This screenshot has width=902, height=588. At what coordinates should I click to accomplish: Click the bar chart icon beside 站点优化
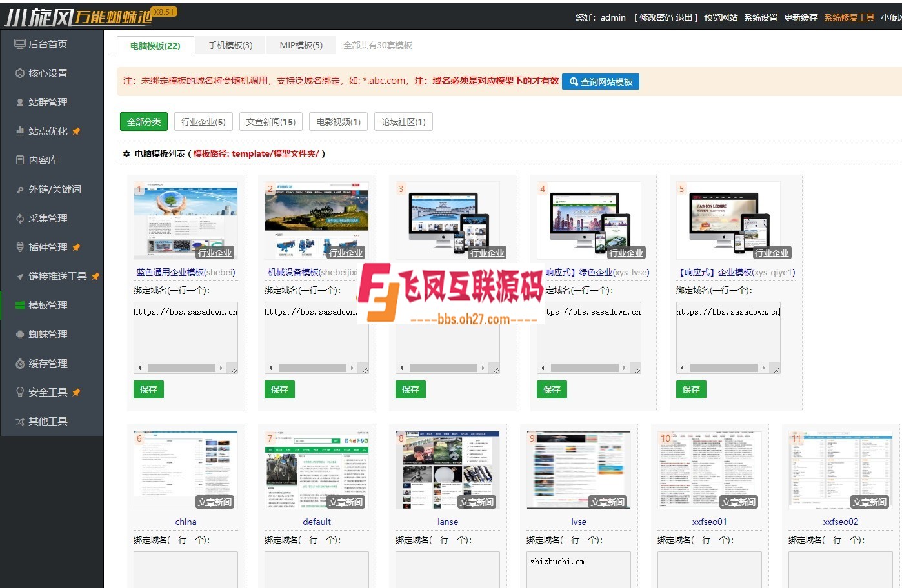pyautogui.click(x=20, y=131)
